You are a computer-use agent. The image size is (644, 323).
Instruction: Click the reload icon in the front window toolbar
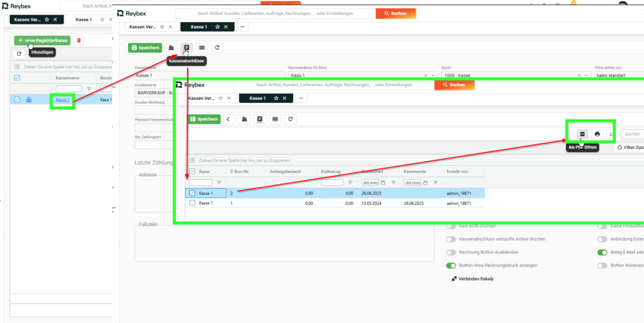pyautogui.click(x=291, y=119)
